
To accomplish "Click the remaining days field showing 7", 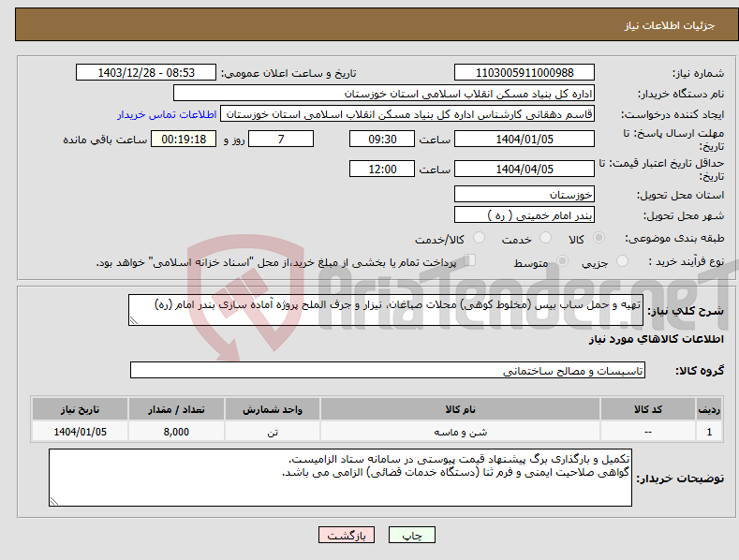I will coord(281,139).
